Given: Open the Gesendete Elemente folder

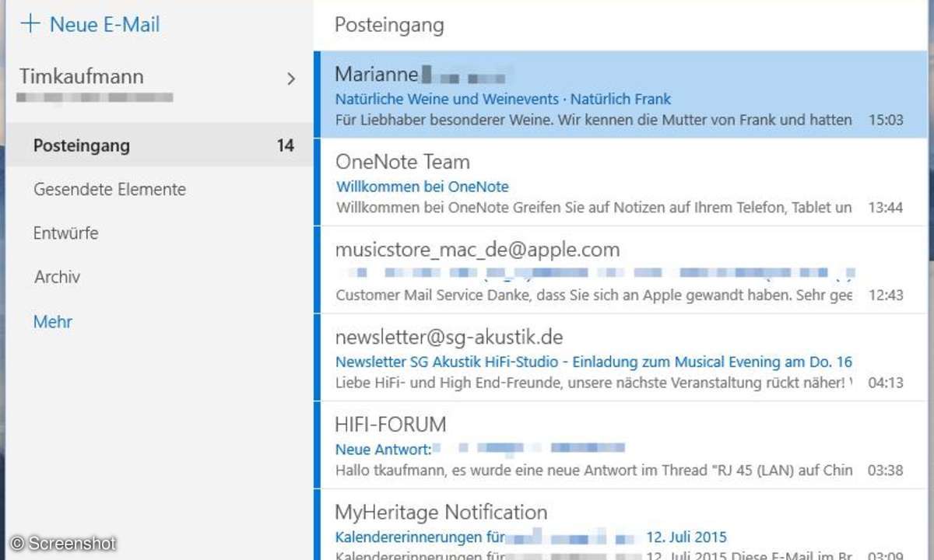Looking at the screenshot, I should pos(110,189).
